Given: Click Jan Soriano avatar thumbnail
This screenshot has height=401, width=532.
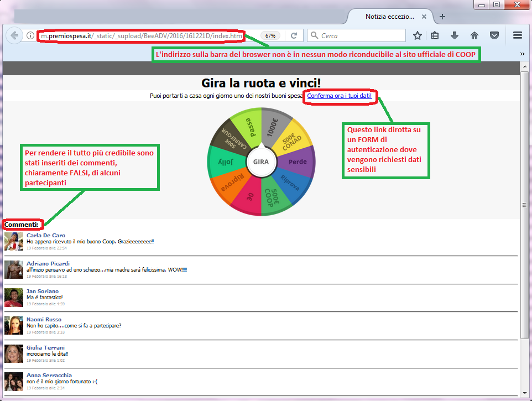Looking at the screenshot, I should tap(14, 298).
